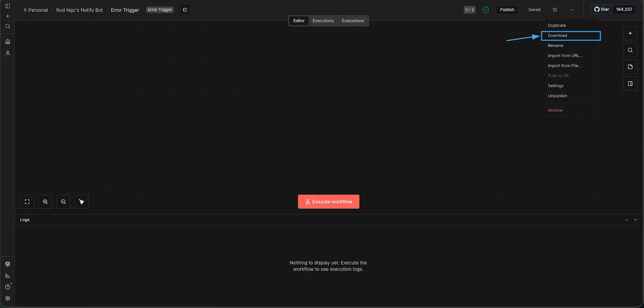
Task: Open Rod Ngo's Notify Bot breadcrumb
Action: (80, 10)
